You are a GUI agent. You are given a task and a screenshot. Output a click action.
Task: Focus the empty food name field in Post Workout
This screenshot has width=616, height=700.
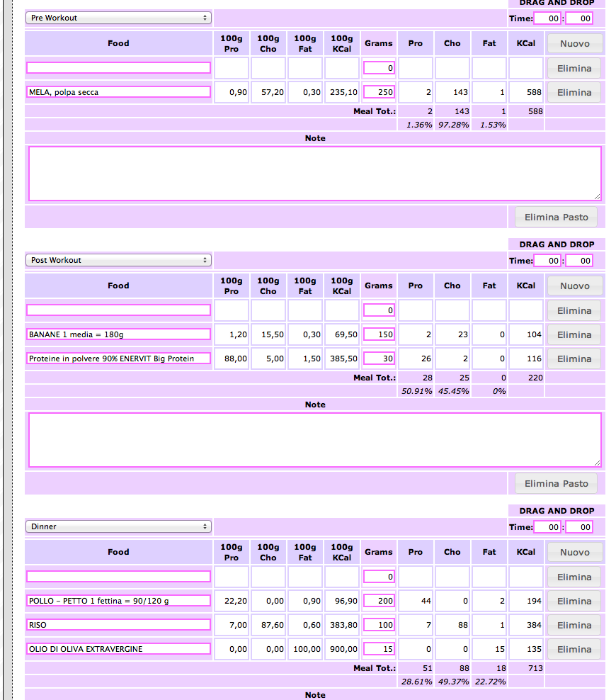point(118,310)
